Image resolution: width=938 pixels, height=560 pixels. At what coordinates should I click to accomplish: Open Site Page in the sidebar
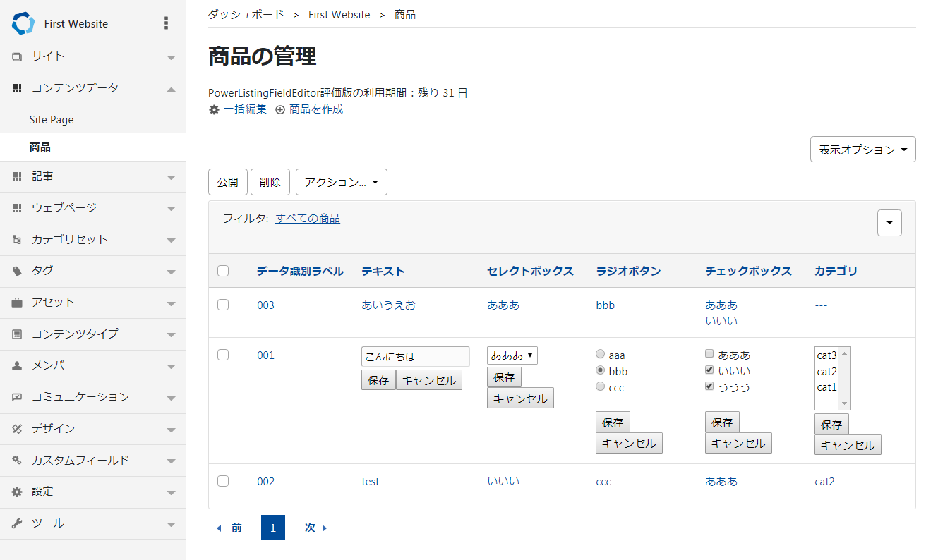pos(52,120)
